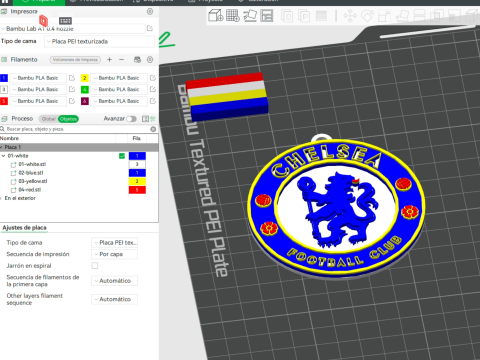Click the Split to objects icon
The width and height of the screenshot is (480, 360).
287,16
